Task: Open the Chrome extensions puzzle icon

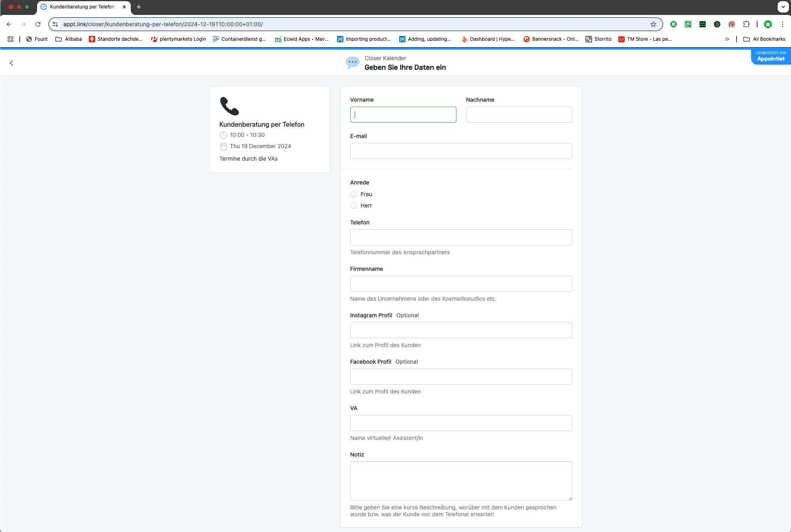Action: [x=746, y=24]
